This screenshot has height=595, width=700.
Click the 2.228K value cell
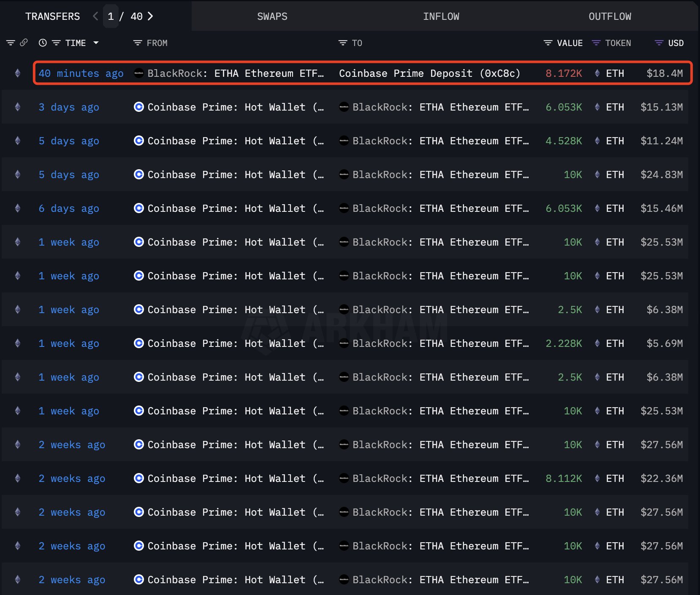tap(564, 343)
